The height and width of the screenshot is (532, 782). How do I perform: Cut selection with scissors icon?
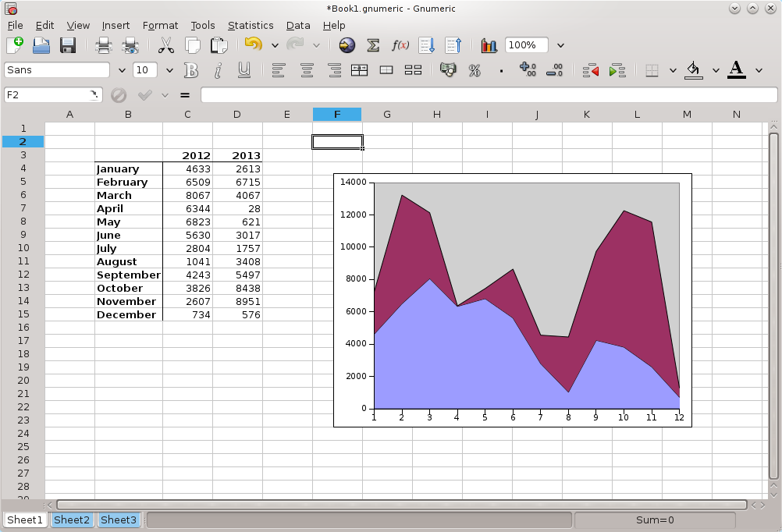(x=166, y=45)
